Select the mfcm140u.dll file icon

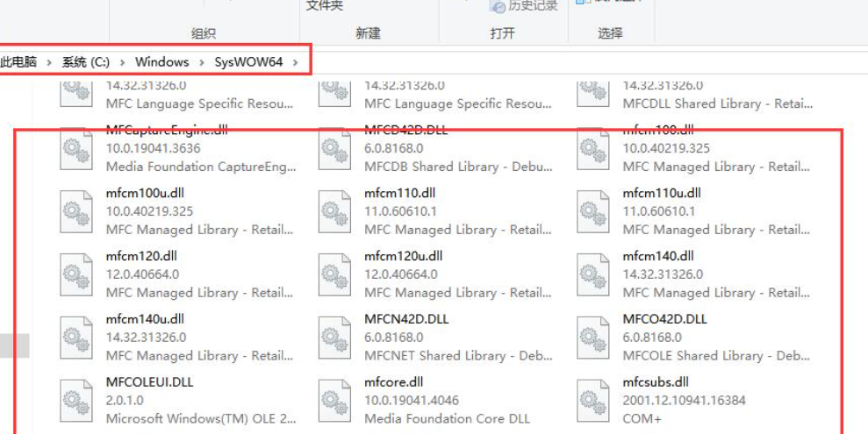(75, 338)
